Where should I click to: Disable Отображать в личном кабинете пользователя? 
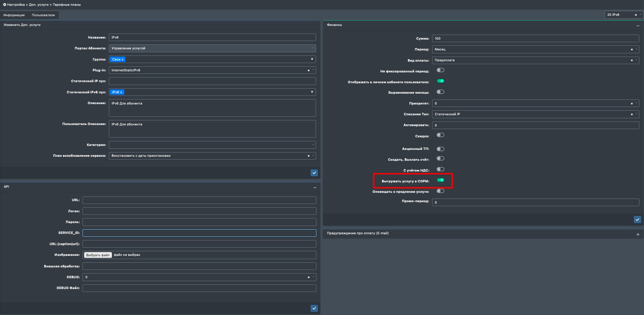click(x=440, y=81)
